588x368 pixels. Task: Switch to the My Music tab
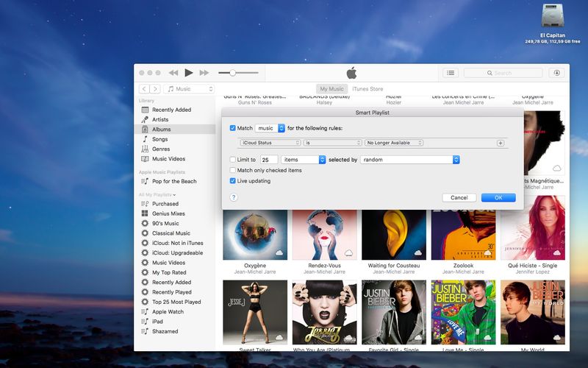coord(331,89)
